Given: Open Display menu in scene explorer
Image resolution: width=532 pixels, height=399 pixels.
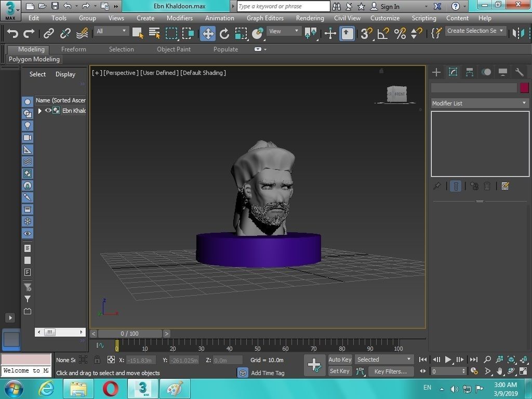Looking at the screenshot, I should click(x=65, y=74).
